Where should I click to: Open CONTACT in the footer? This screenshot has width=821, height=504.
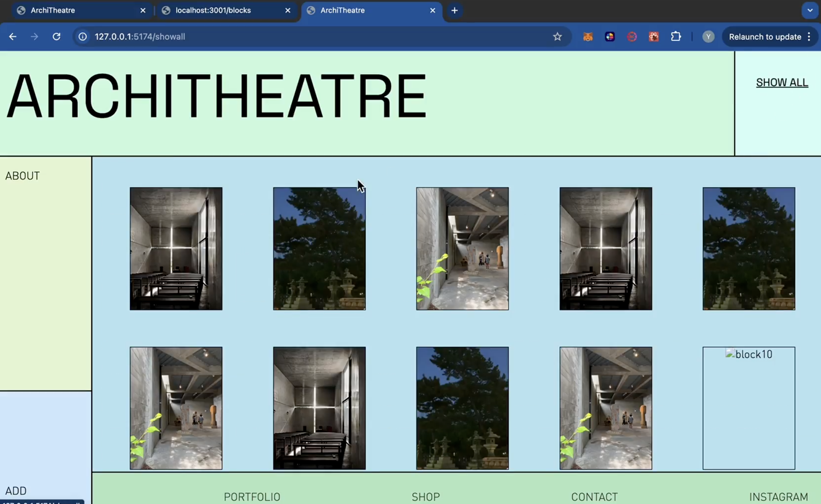(x=594, y=497)
